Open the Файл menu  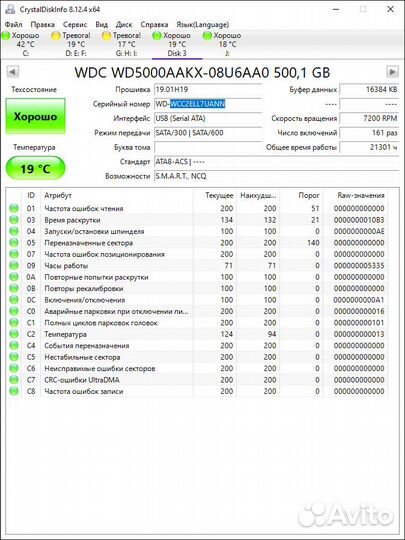click(14, 24)
